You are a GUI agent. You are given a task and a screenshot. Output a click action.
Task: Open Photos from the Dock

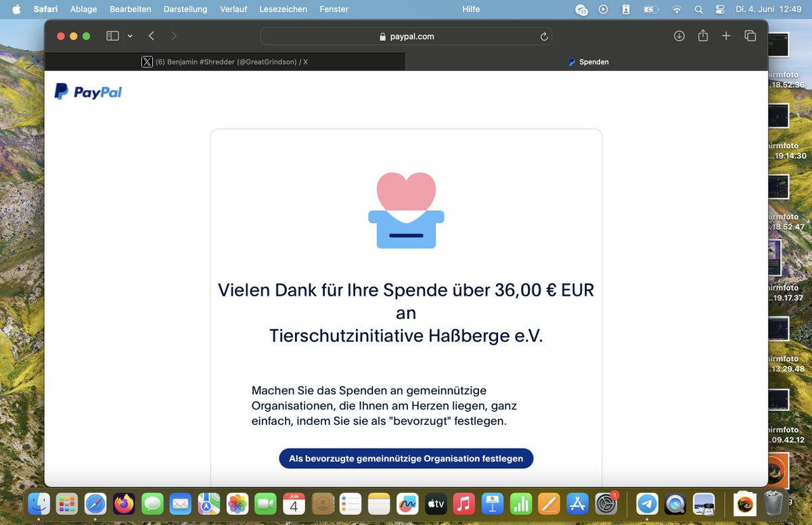tap(238, 503)
